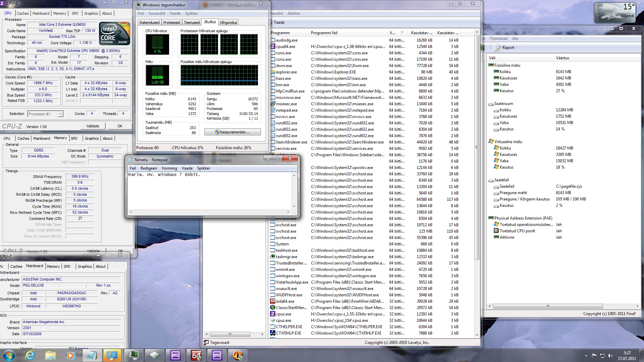The height and width of the screenshot is (362, 644).
Task: Launch Internet Explorer from the taskbar
Action: tap(30, 355)
